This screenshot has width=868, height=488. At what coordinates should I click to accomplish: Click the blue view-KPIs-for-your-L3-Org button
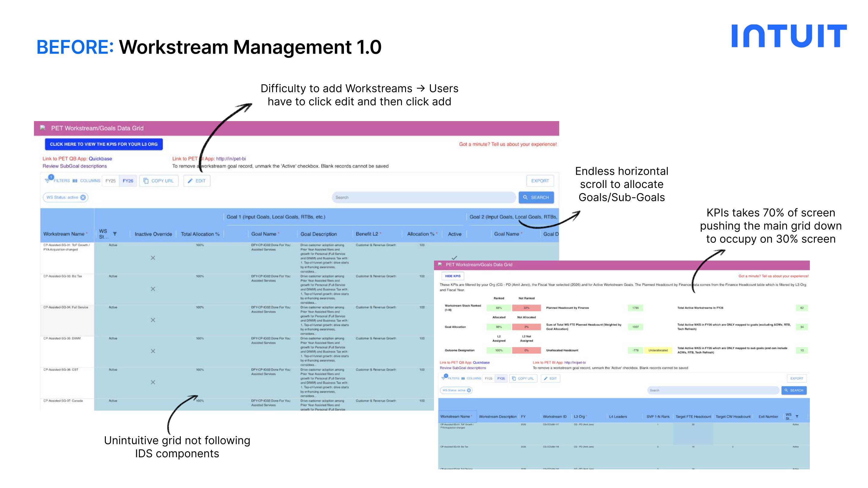(104, 144)
